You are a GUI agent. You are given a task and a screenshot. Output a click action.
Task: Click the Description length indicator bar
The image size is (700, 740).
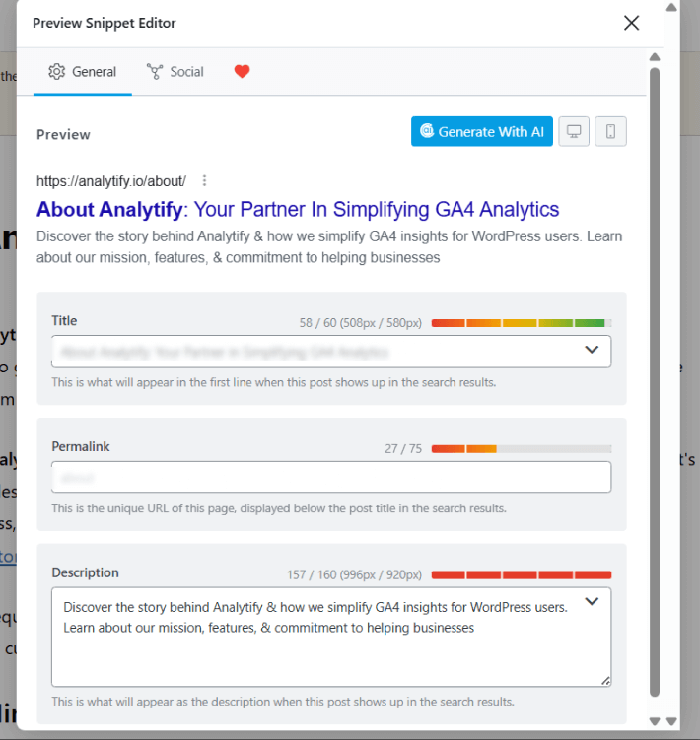tap(522, 574)
